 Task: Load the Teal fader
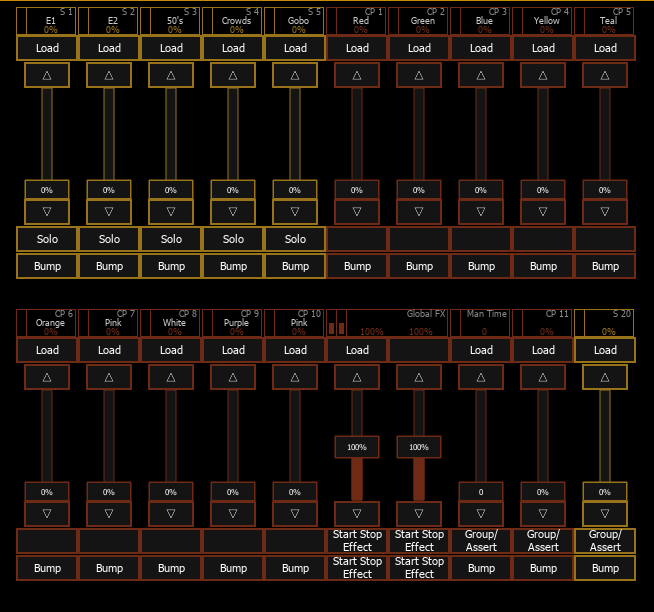[x=605, y=48]
